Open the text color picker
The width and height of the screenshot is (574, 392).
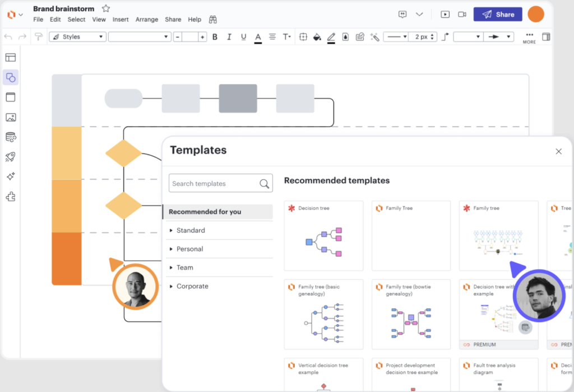point(258,38)
